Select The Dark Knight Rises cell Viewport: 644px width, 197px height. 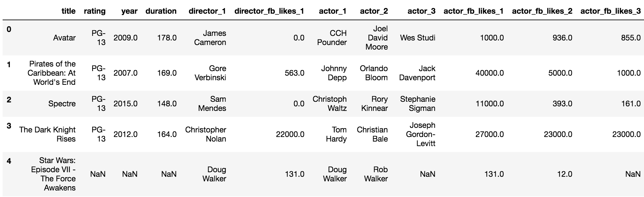pyautogui.click(x=48, y=134)
